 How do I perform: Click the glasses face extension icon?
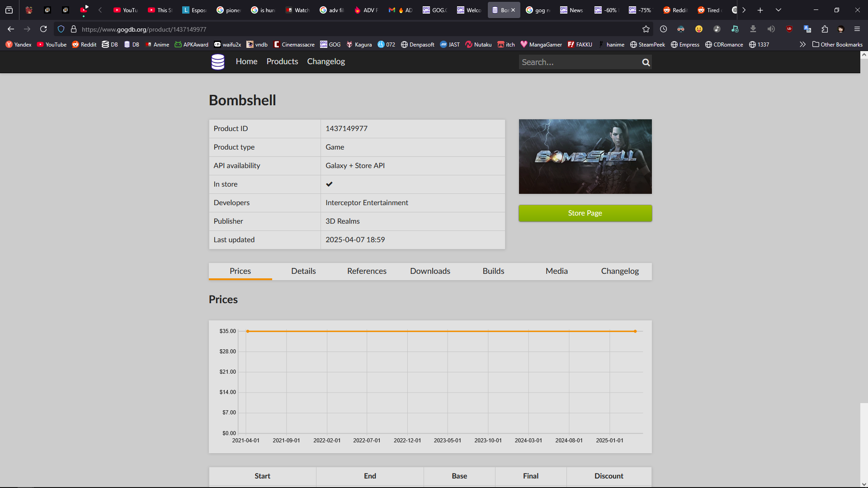[x=681, y=29]
